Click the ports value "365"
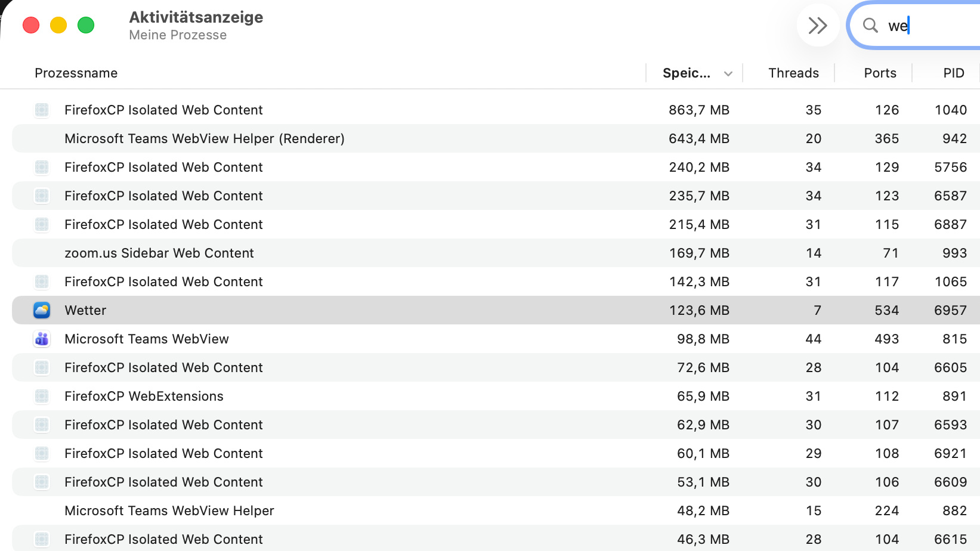Screen dimensions: 980x551 (x=887, y=138)
